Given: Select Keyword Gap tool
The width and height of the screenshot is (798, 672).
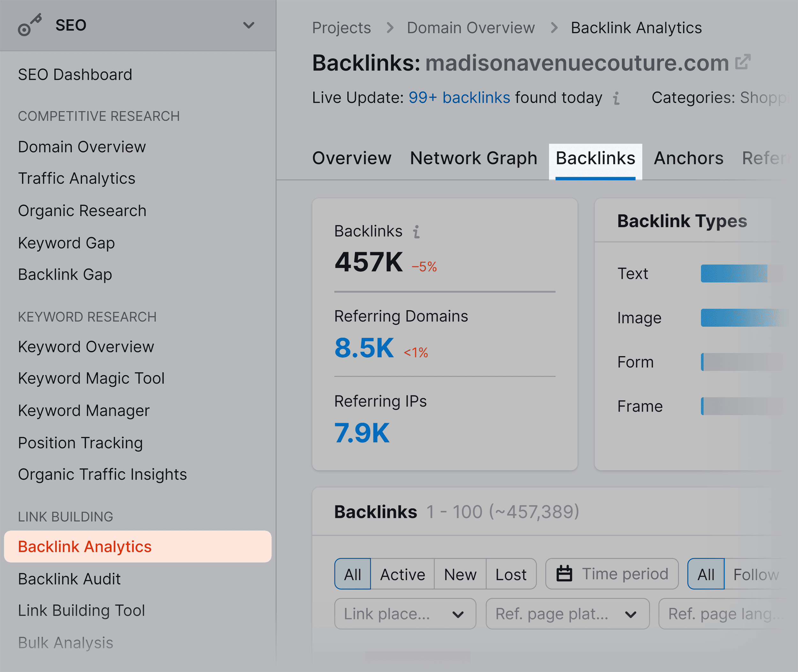Looking at the screenshot, I should point(66,243).
